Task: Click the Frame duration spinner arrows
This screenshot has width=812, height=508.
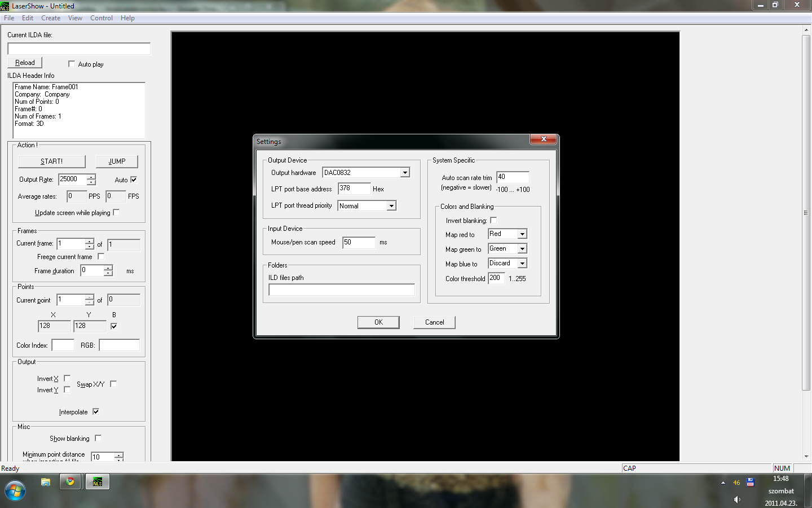Action: point(108,271)
